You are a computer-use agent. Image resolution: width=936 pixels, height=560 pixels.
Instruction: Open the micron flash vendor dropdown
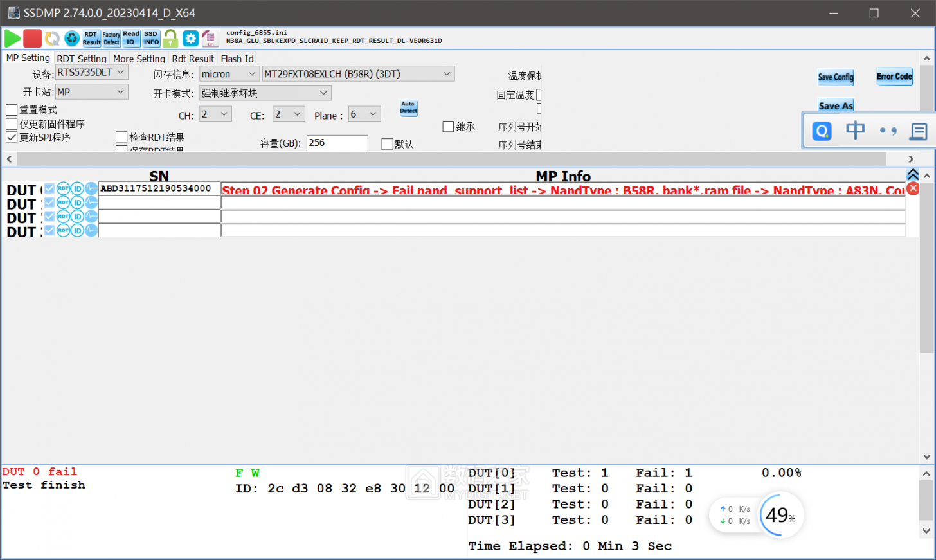pos(229,74)
